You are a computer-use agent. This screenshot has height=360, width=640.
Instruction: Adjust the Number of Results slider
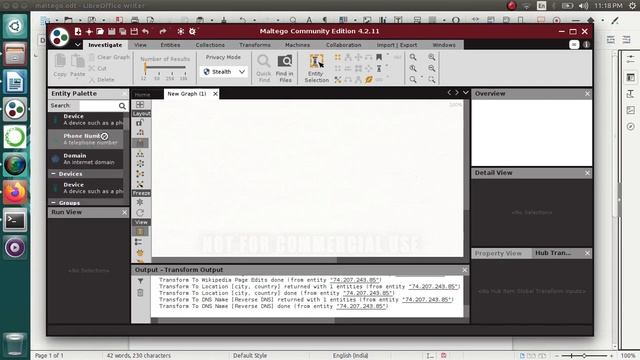click(165, 67)
